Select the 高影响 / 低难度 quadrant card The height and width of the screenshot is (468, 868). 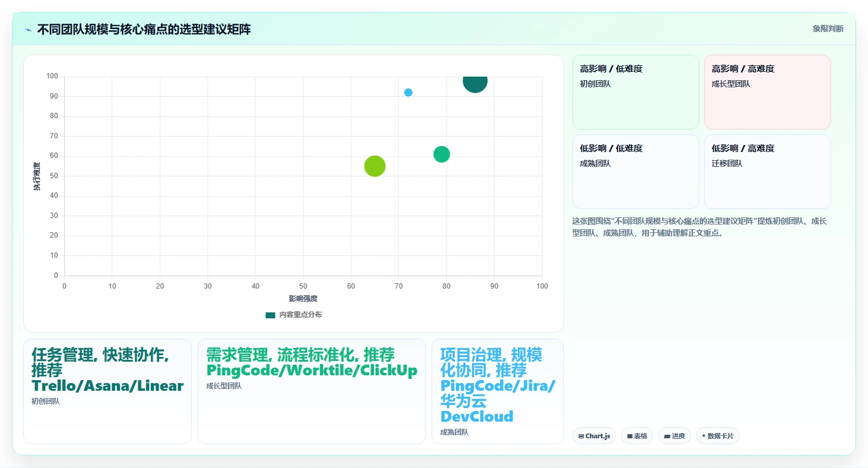[636, 92]
